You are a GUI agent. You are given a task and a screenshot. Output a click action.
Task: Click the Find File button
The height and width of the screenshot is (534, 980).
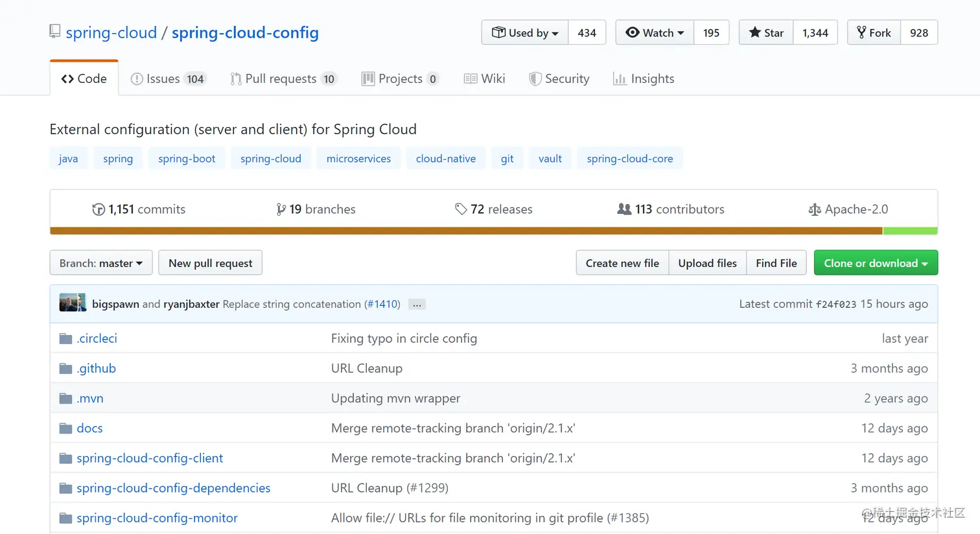[776, 262]
